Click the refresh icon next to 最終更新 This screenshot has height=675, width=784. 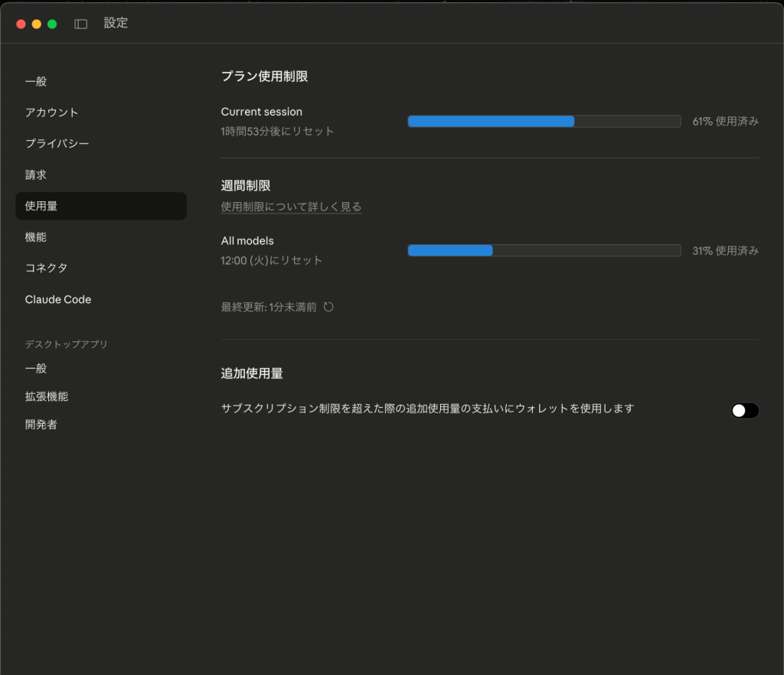pyautogui.click(x=328, y=306)
